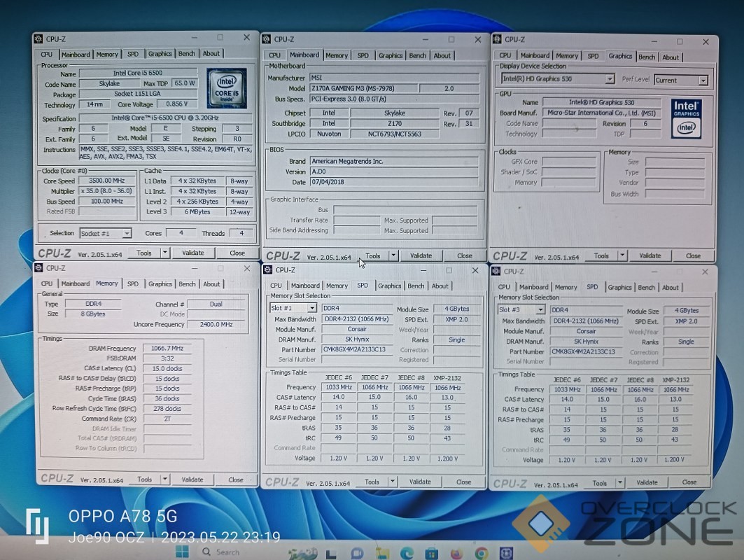Click the Multiplier x 35.0 value

[x=107, y=191]
